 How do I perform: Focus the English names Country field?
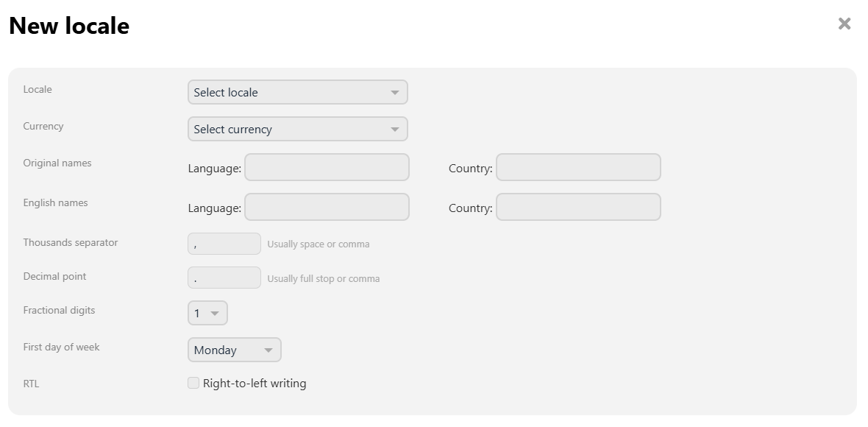click(x=578, y=207)
